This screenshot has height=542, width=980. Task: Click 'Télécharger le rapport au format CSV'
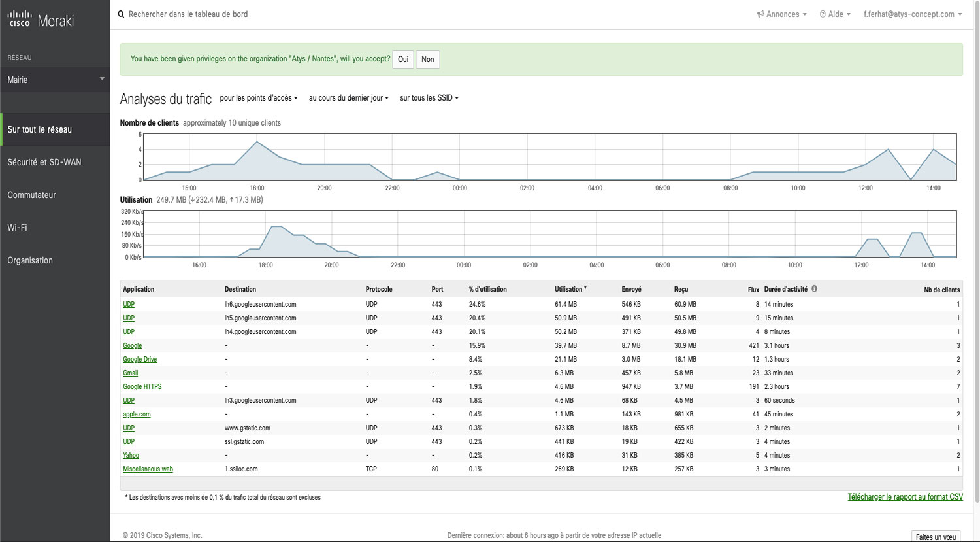pyautogui.click(x=905, y=497)
